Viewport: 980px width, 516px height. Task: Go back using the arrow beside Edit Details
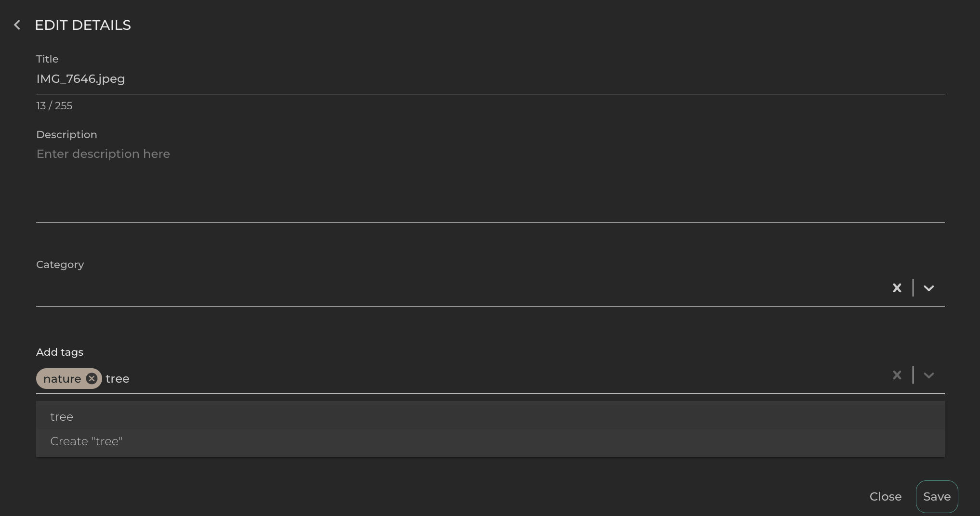coord(17,25)
